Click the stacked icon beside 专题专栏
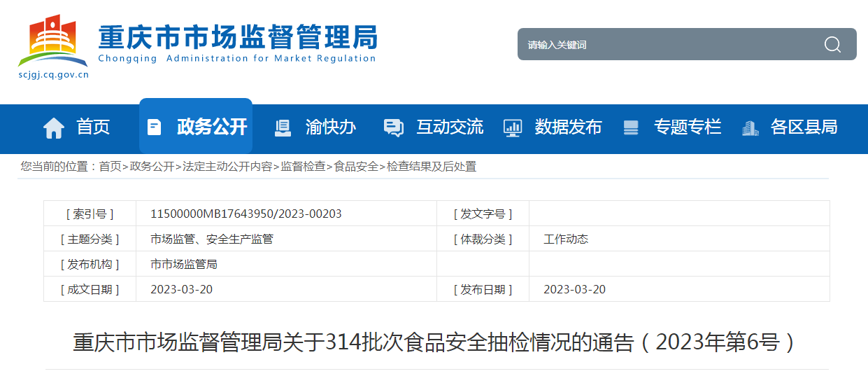This screenshot has height=383, width=868. coord(631,127)
